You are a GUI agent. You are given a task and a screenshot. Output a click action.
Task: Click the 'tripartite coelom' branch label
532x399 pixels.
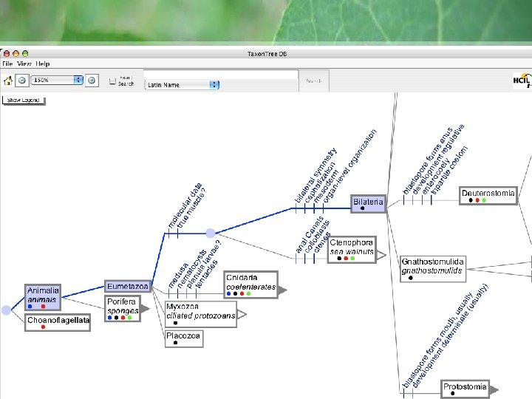pyautogui.click(x=449, y=171)
